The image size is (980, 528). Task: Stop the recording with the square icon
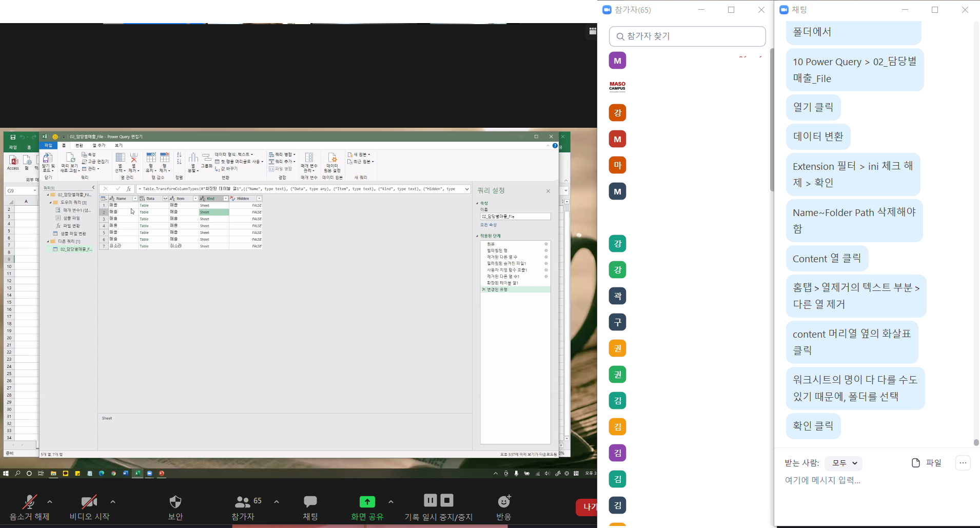pos(447,500)
